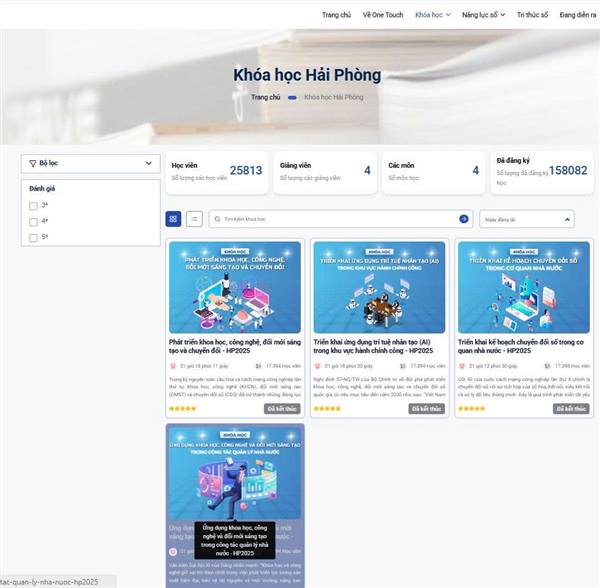Open Phát triển khoa học, công nghệ course title
This screenshot has width=600, height=588.
pyautogui.click(x=235, y=346)
